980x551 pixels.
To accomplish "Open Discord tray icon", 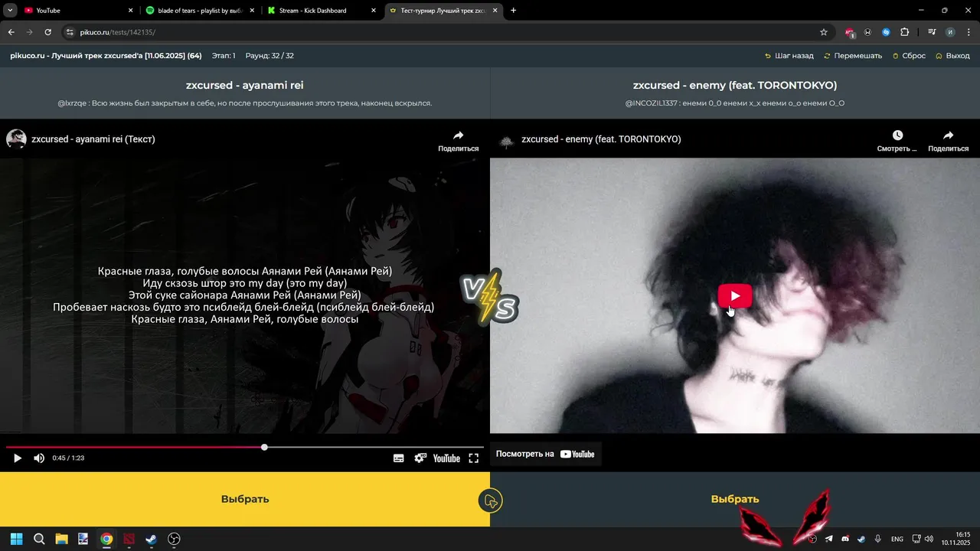I will coord(844,539).
